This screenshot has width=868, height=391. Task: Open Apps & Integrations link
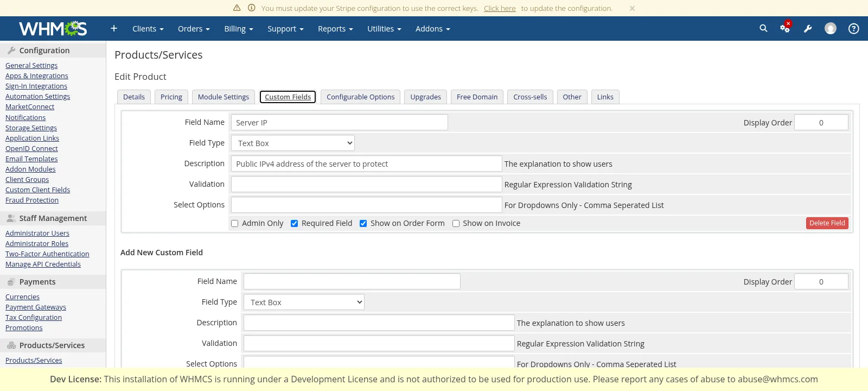tap(37, 75)
